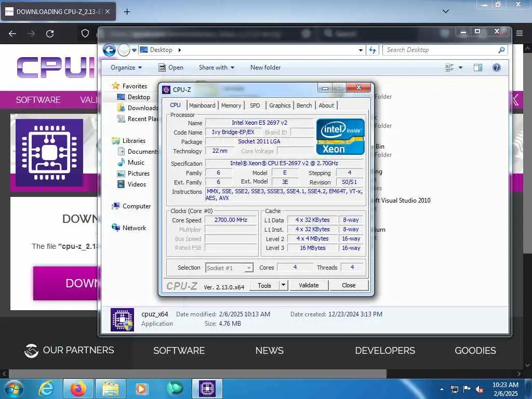
Task: Select Downloads in the navigation pane
Action: coord(142,108)
